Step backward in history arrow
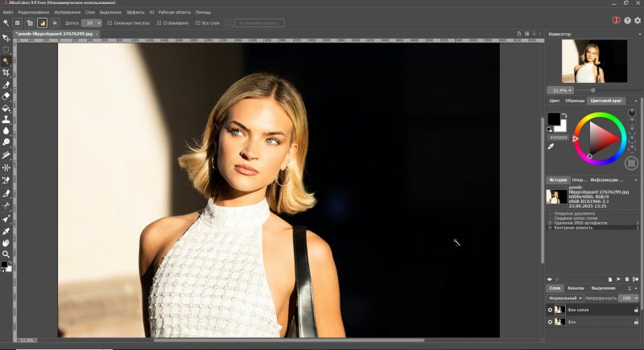The width and height of the screenshot is (644, 350). pos(550,279)
